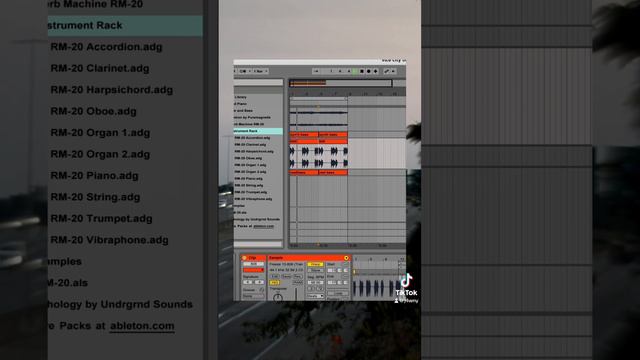
Task: Adjust the Transpose knob in Sample box
Action: click(278, 297)
